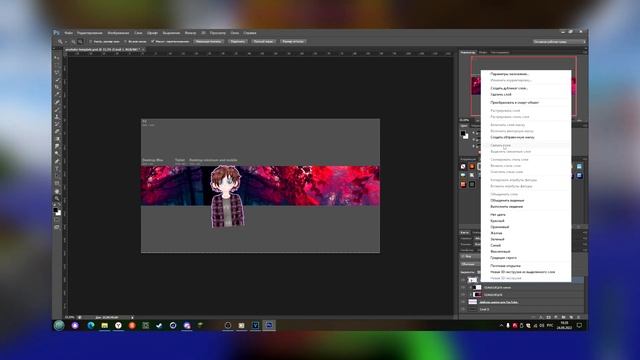Select the Hand tool in the toolbox
The height and width of the screenshot is (360, 640).
(57, 191)
